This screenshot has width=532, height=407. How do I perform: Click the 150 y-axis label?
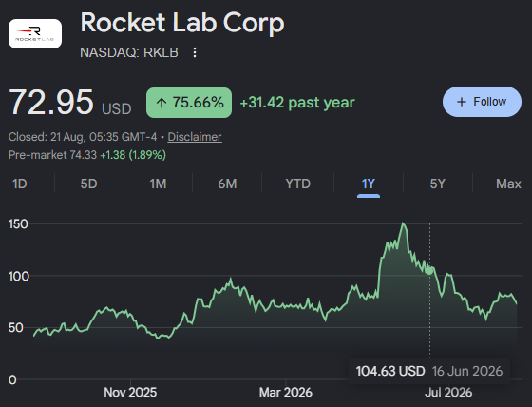point(18,224)
